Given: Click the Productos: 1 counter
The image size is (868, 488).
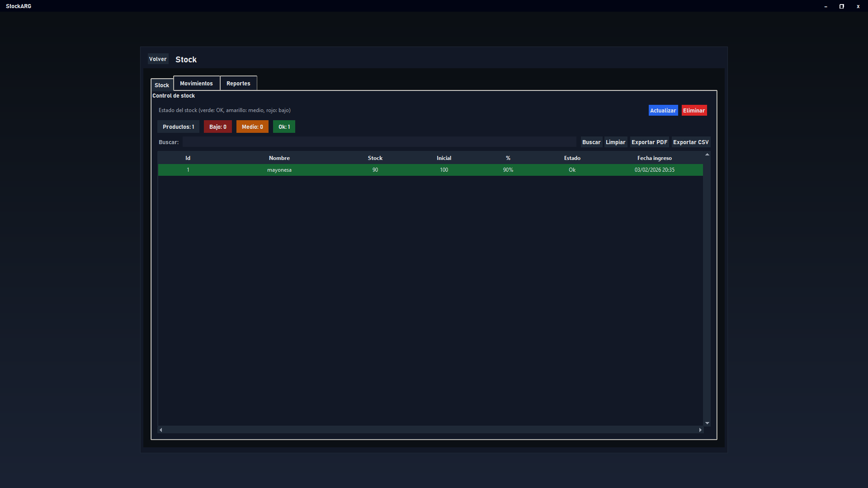Looking at the screenshot, I should tap(178, 127).
